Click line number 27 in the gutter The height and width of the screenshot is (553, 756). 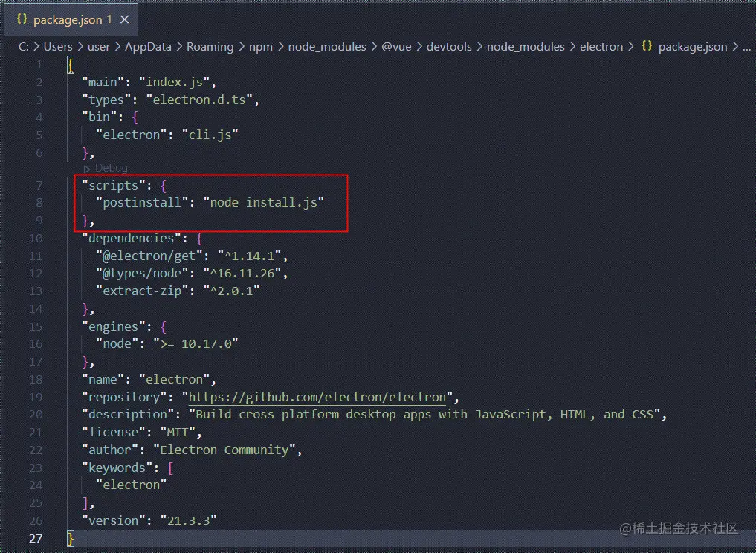point(36,538)
